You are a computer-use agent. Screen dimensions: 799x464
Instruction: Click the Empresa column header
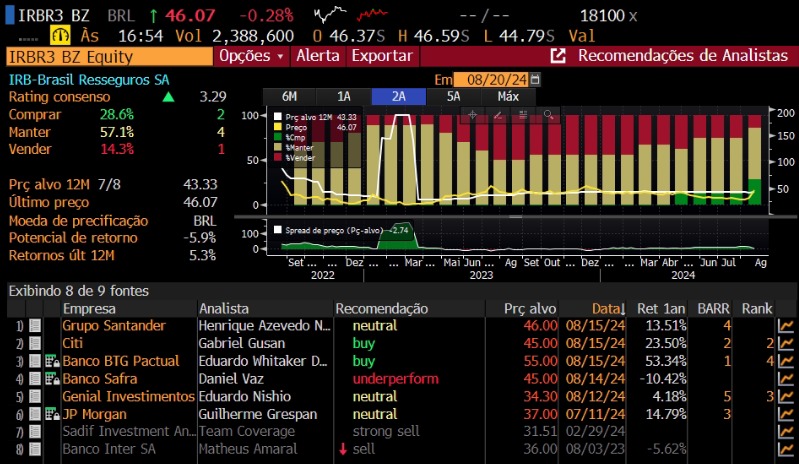pyautogui.click(x=89, y=309)
